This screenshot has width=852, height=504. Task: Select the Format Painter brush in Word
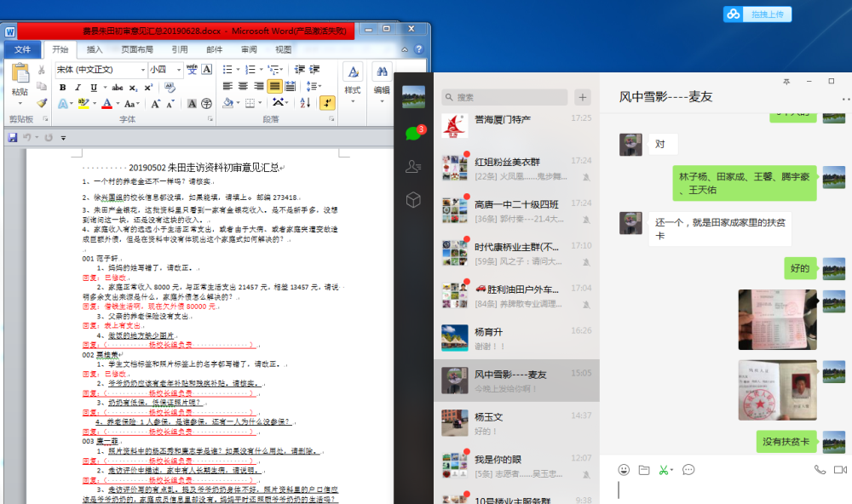tap(41, 103)
